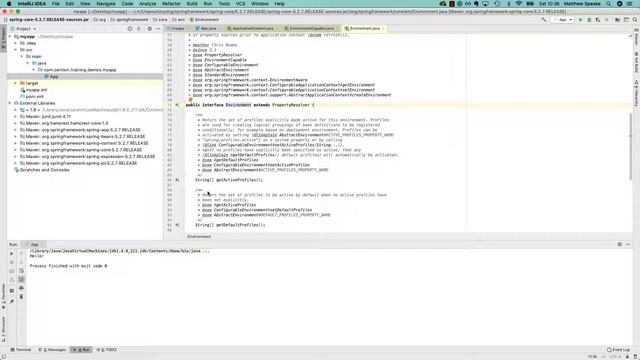
Task: Close the Environment.java tab
Action: tap(383, 29)
